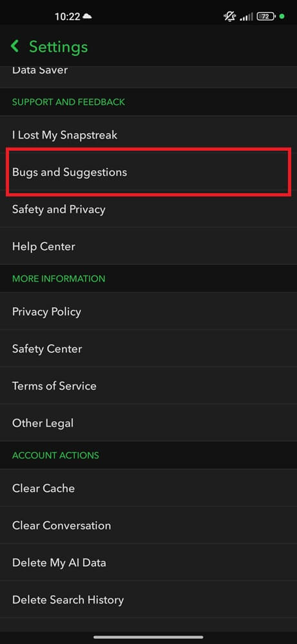Tap the cloud weather icon beside clock
297x644 pixels.
pyautogui.click(x=87, y=17)
